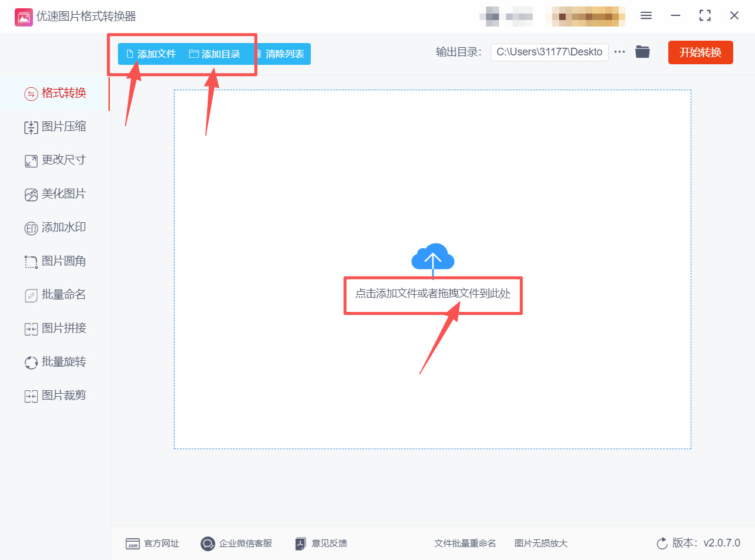Select the 添加水印 watermark tool
This screenshot has width=755, height=560.
(56, 228)
